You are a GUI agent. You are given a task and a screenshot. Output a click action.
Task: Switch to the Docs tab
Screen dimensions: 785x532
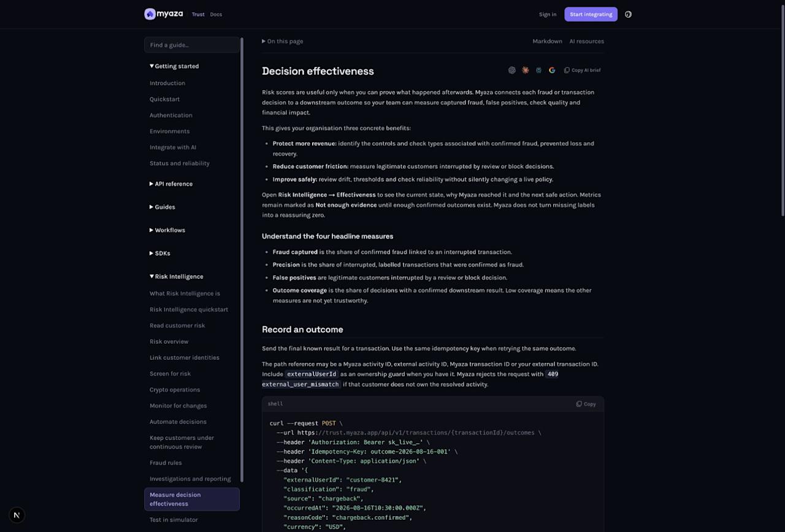click(x=216, y=14)
